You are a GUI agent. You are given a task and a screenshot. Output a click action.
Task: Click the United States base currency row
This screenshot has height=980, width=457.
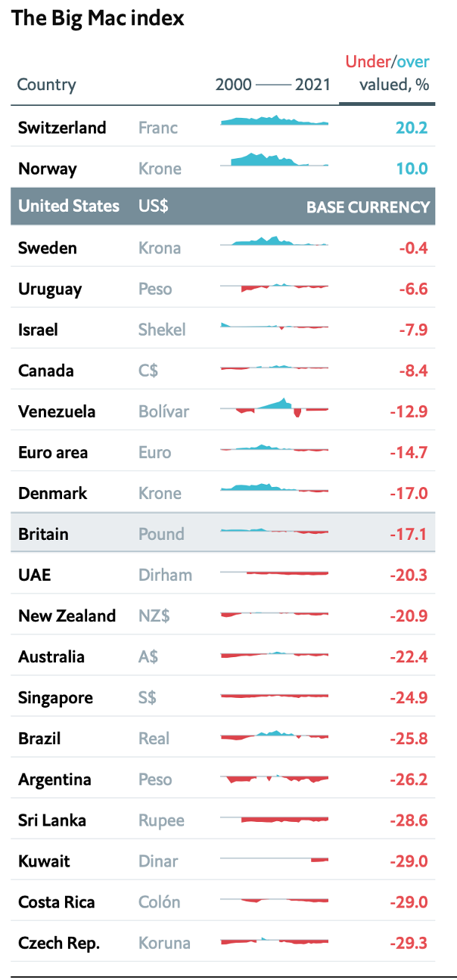point(223,206)
